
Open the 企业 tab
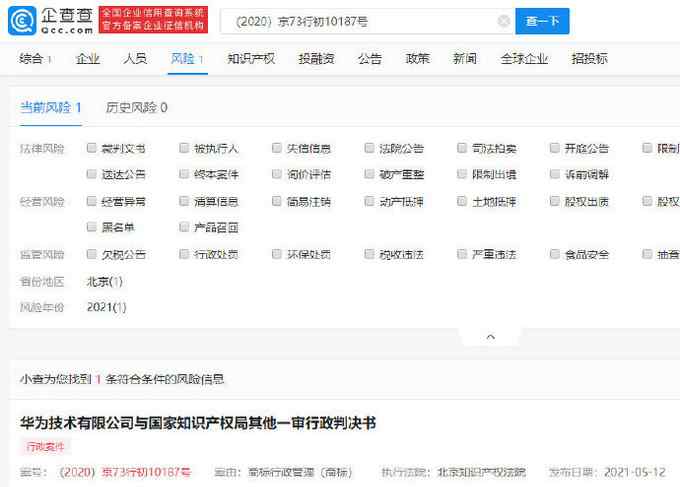coord(88,59)
